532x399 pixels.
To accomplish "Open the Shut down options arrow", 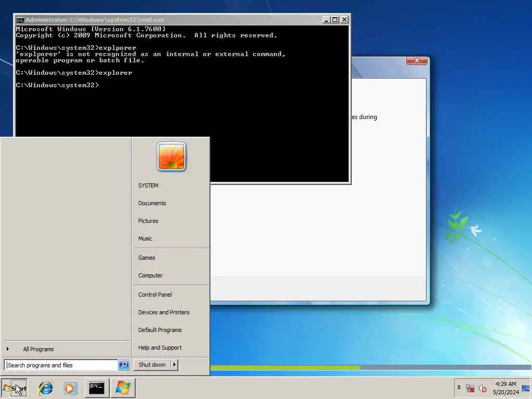I will [x=175, y=365].
